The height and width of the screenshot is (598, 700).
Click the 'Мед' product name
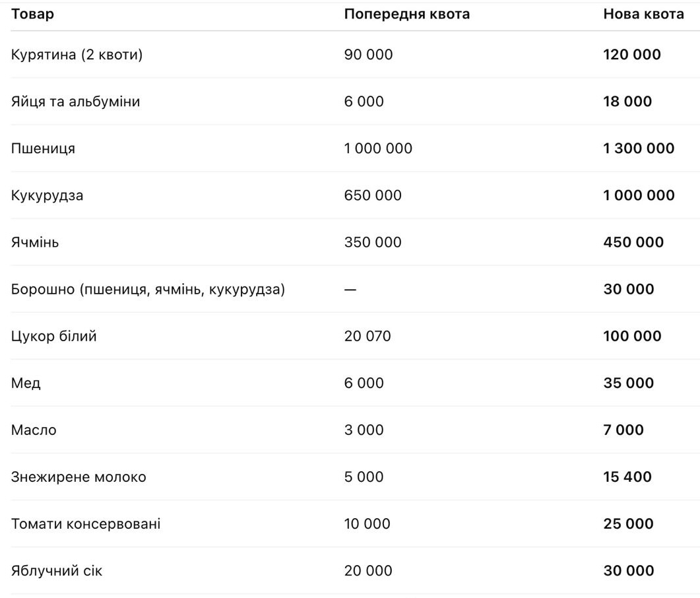[26, 383]
